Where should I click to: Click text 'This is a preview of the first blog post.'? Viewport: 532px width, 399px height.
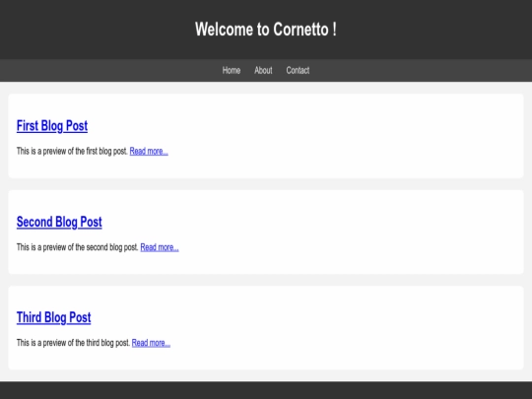pos(72,151)
